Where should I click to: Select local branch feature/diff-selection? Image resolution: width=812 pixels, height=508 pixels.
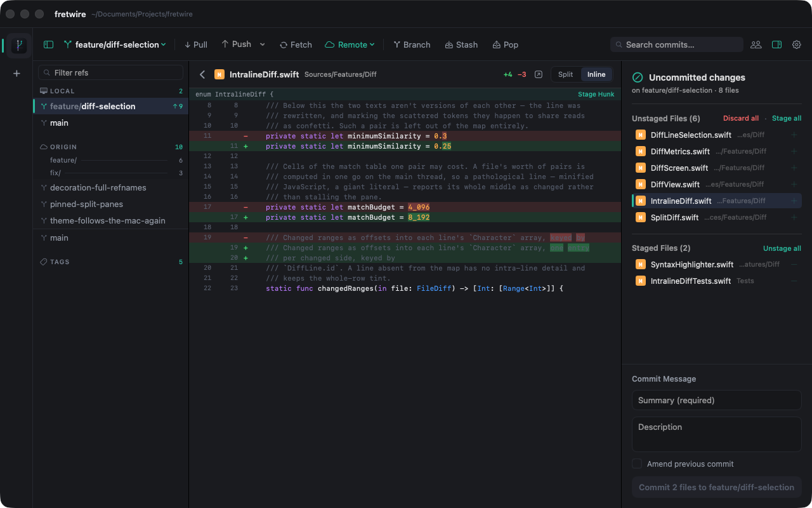[110, 106]
